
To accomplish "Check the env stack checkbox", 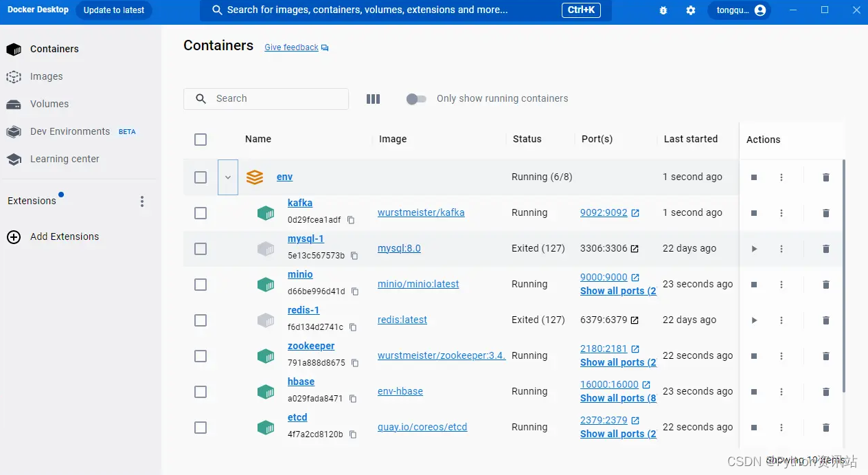I will (x=201, y=177).
